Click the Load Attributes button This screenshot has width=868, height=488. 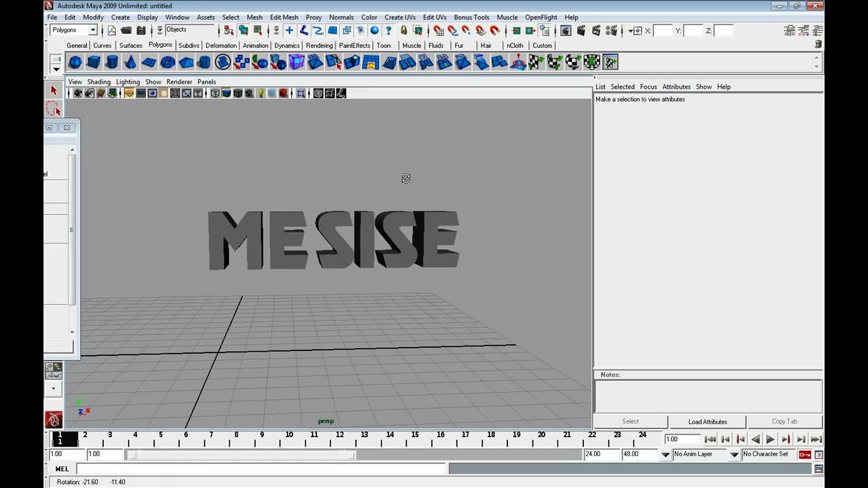(707, 422)
